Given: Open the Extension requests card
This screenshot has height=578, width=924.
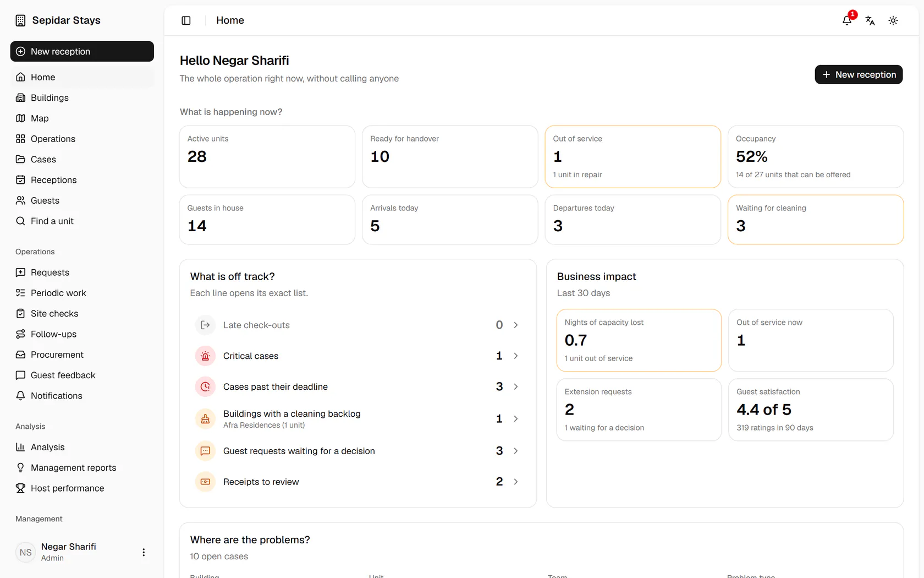Looking at the screenshot, I should point(639,410).
